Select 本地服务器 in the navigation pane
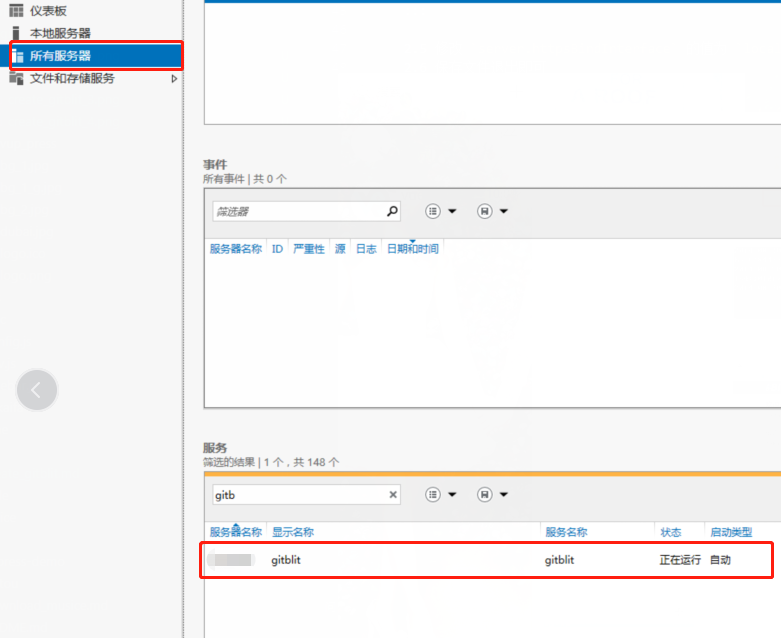Viewport: 781px width, 638px height. pos(60,33)
